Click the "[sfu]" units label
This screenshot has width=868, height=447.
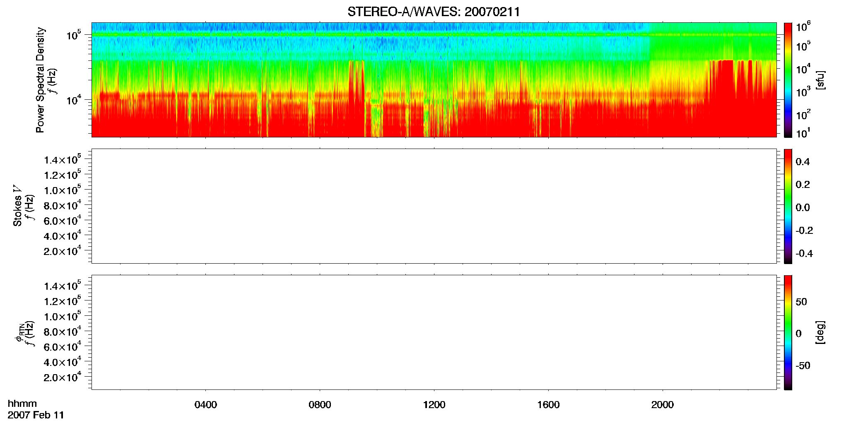point(820,80)
